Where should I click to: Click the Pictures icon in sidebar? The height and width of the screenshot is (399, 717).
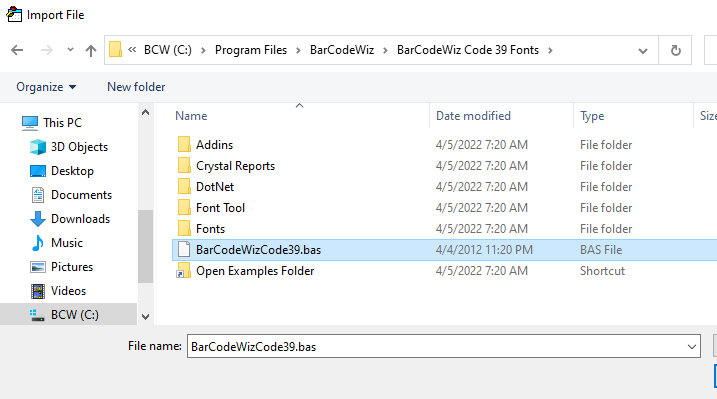pyautogui.click(x=37, y=267)
